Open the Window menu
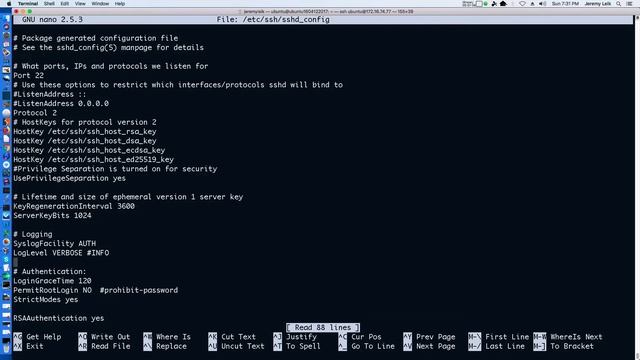The image size is (640, 360). [100, 4]
